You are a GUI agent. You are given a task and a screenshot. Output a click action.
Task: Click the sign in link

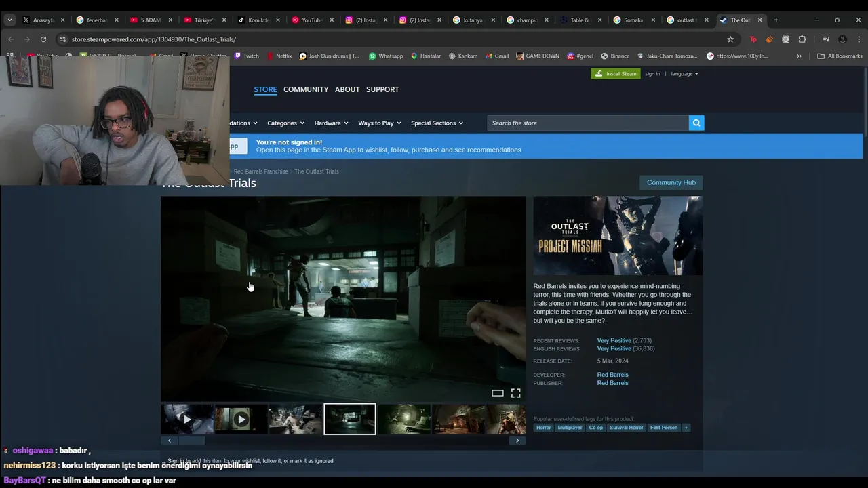[652, 74]
